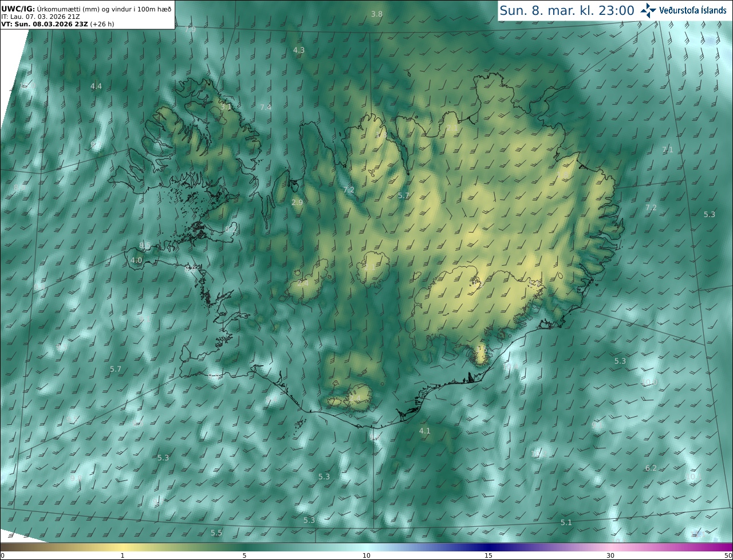Click the 0 tick on the color scale
This screenshot has height=560, width=733.
point(2,555)
